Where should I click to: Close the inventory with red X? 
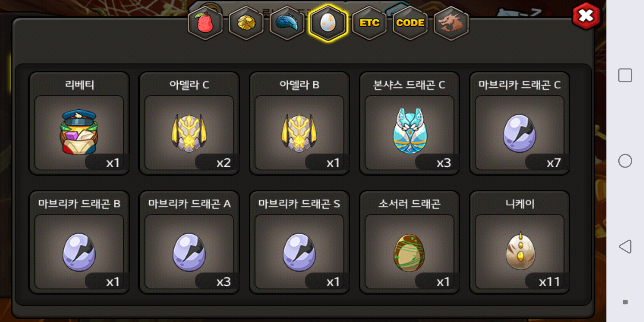586,16
